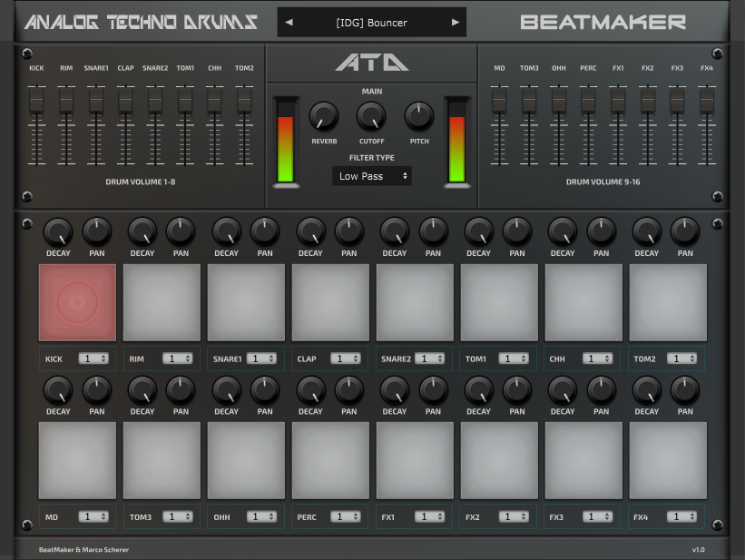745x560 pixels.
Task: Trigger the PERC drum pad
Action: (x=330, y=460)
